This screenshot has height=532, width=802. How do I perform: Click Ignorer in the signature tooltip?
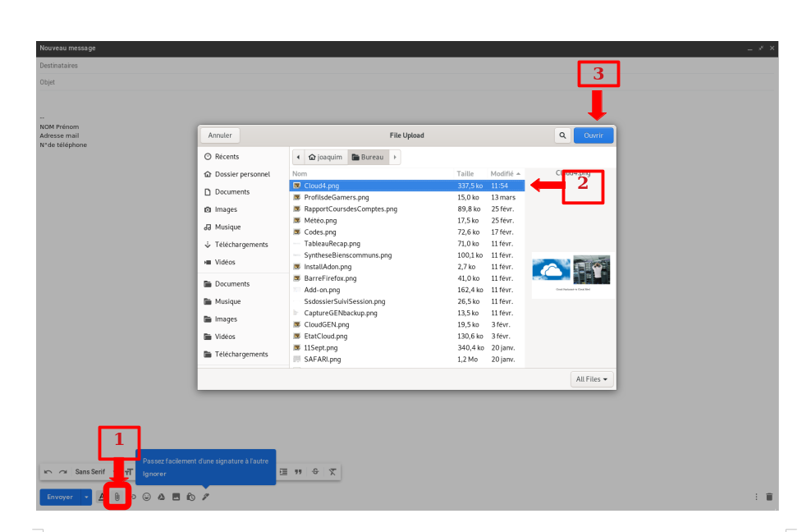pos(154,474)
